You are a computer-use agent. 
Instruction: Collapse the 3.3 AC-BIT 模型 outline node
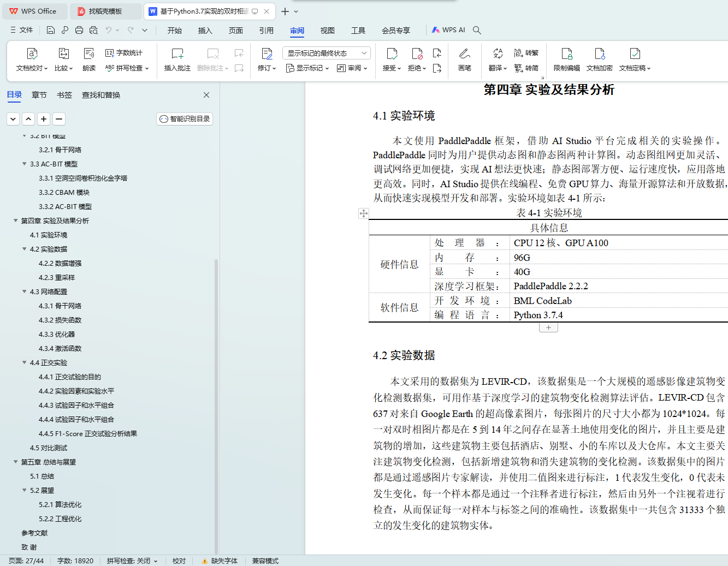(24, 164)
